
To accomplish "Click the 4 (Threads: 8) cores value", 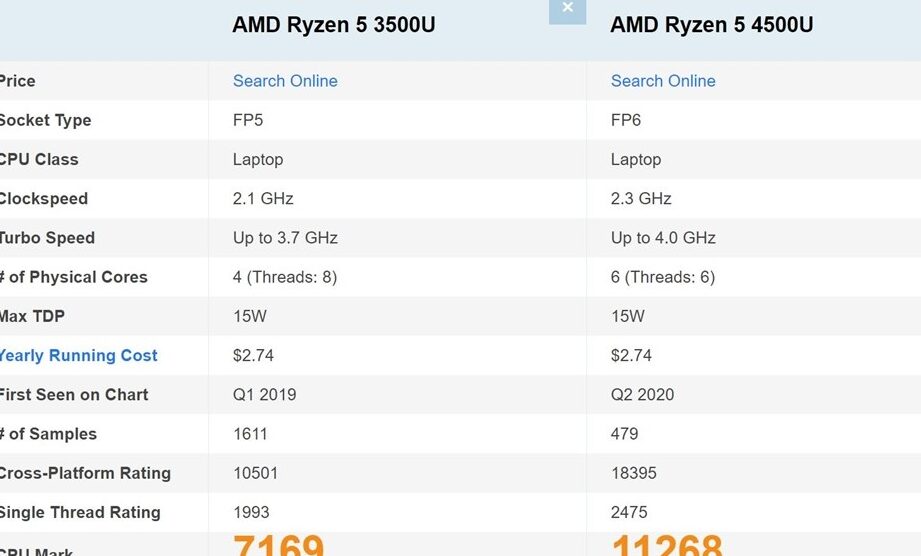I will [285, 277].
